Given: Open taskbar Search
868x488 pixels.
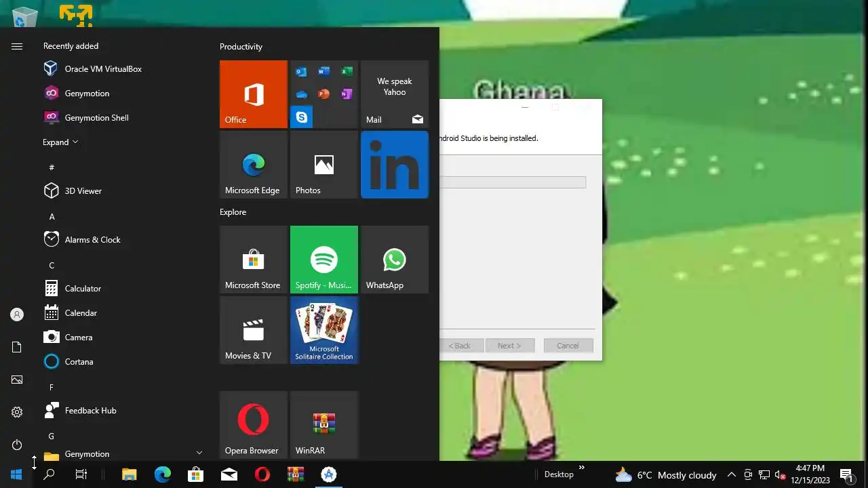Looking at the screenshot, I should pos(49,474).
